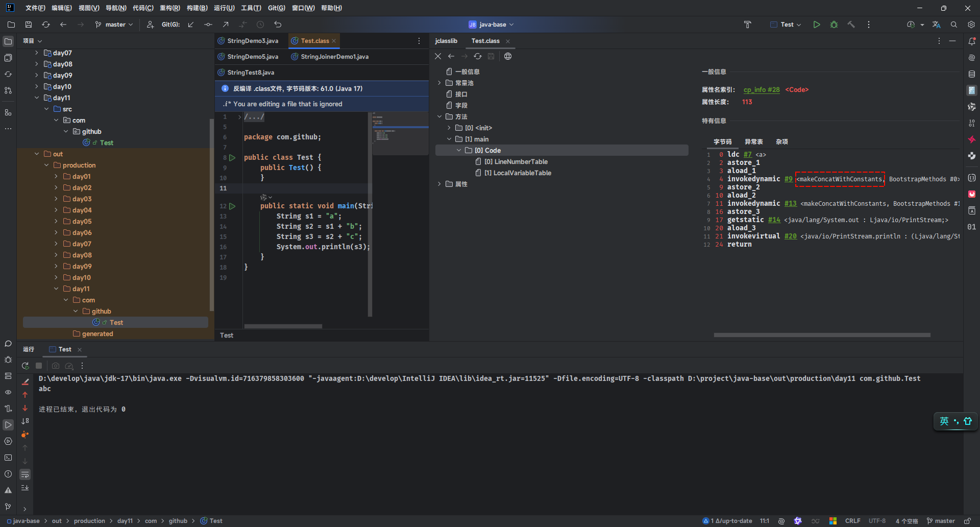Follow the cp_info #28 link
The image size is (980, 527).
click(761, 90)
